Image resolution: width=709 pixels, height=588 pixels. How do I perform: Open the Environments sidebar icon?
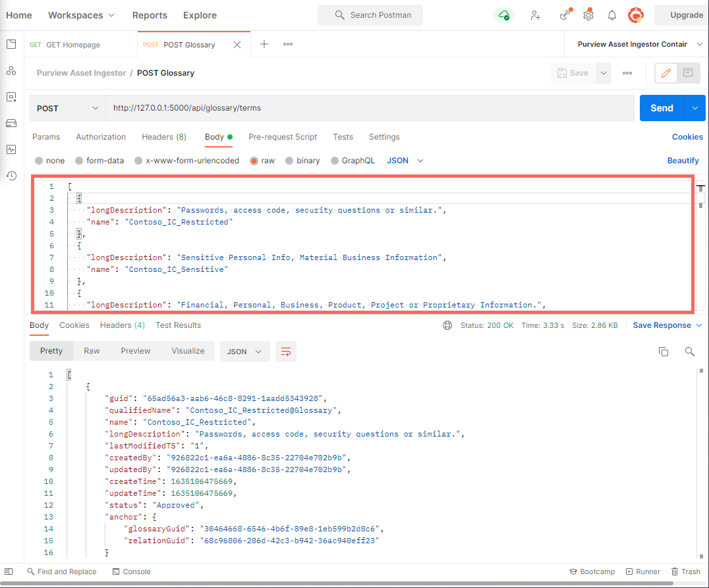[x=11, y=97]
